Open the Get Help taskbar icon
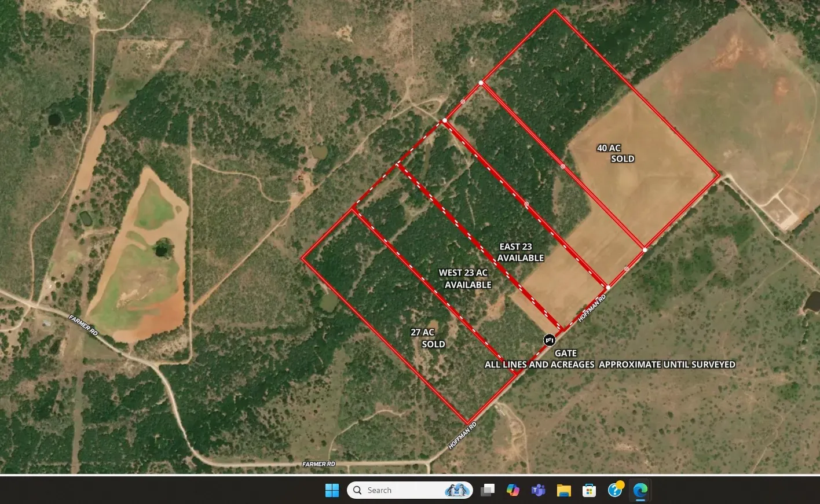The image size is (820, 504). click(x=615, y=490)
